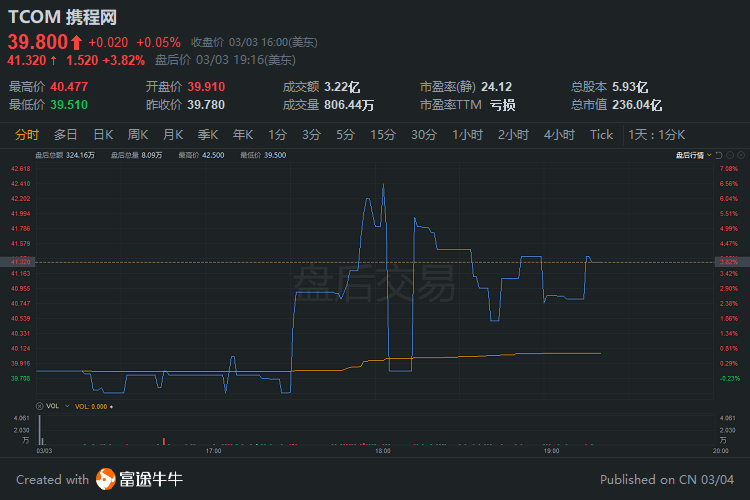Switch to 4小时 interval
Image resolution: width=750 pixels, height=500 pixels.
click(x=559, y=135)
